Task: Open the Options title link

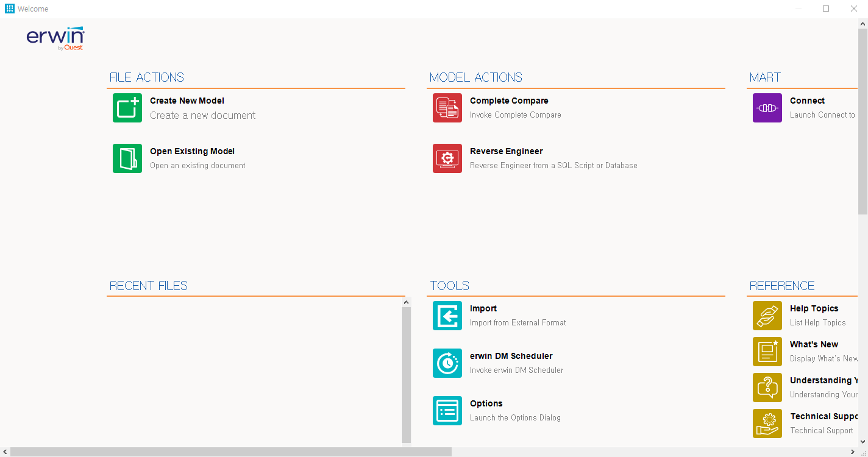Action: (486, 403)
